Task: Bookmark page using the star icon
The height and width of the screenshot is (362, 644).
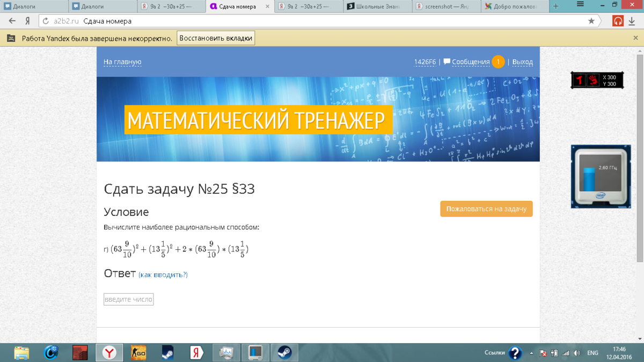Action: point(591,21)
